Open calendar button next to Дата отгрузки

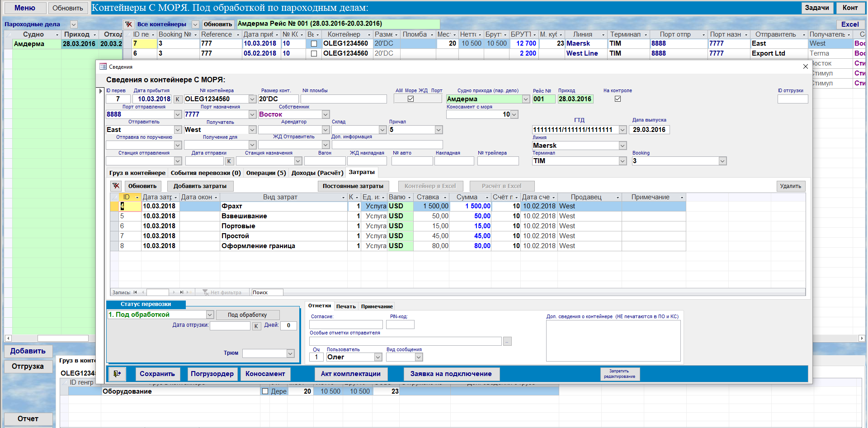(256, 326)
